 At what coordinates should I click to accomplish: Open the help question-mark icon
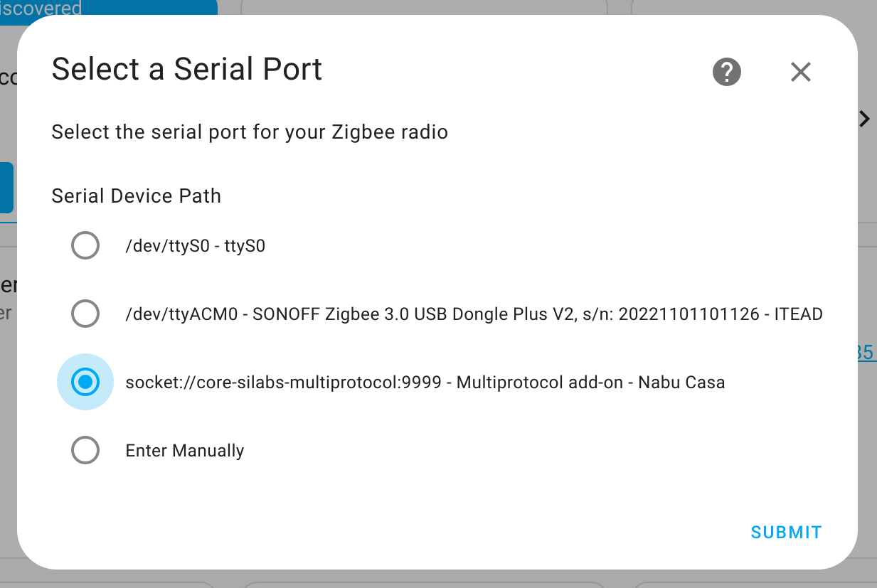(727, 72)
